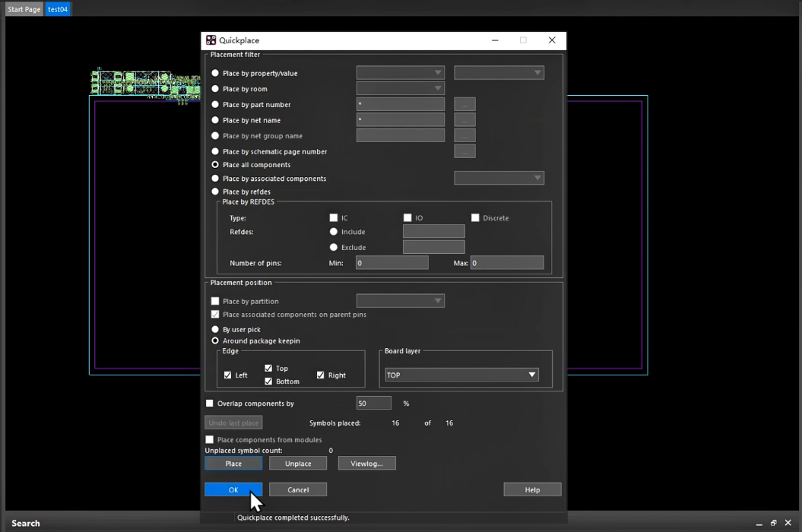Enable Overlap components by checkbox
This screenshot has width=802, height=532.
coord(210,403)
